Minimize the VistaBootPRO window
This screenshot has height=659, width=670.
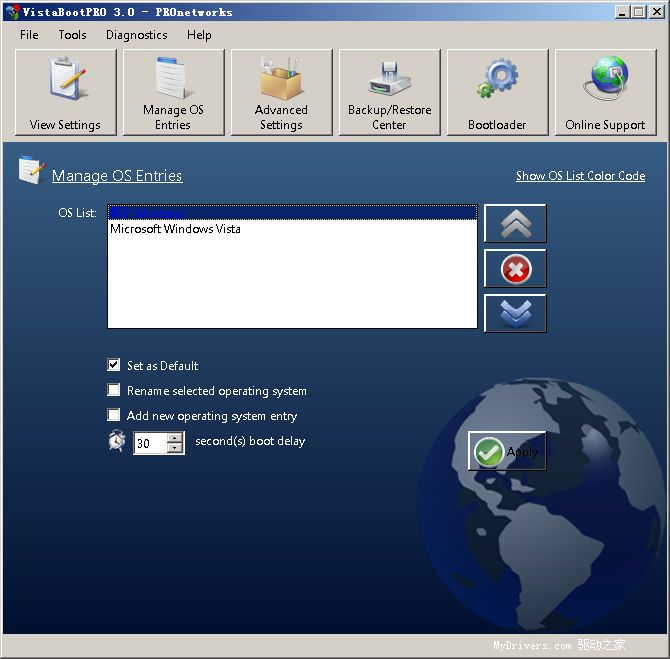click(622, 12)
